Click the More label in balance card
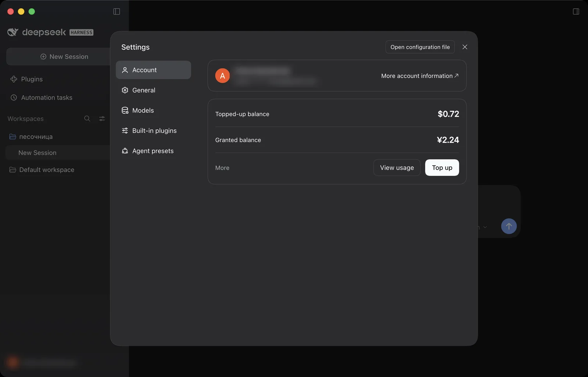The height and width of the screenshot is (377, 588). pyautogui.click(x=222, y=168)
